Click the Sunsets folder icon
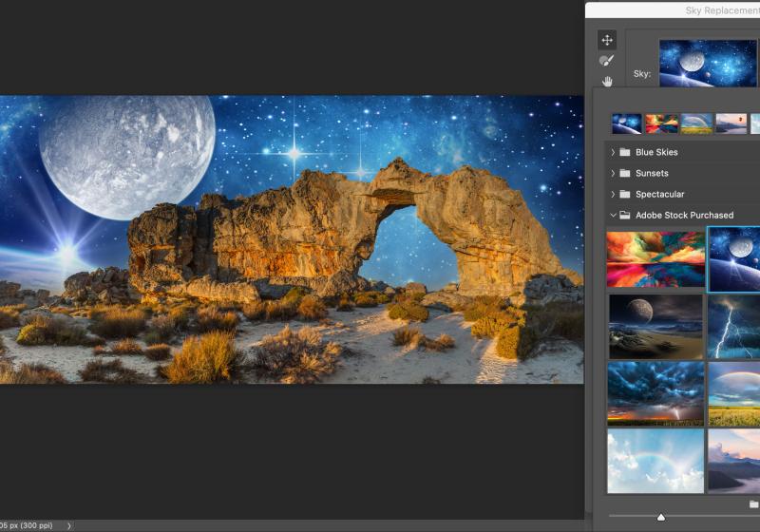760x532 pixels. (x=625, y=173)
